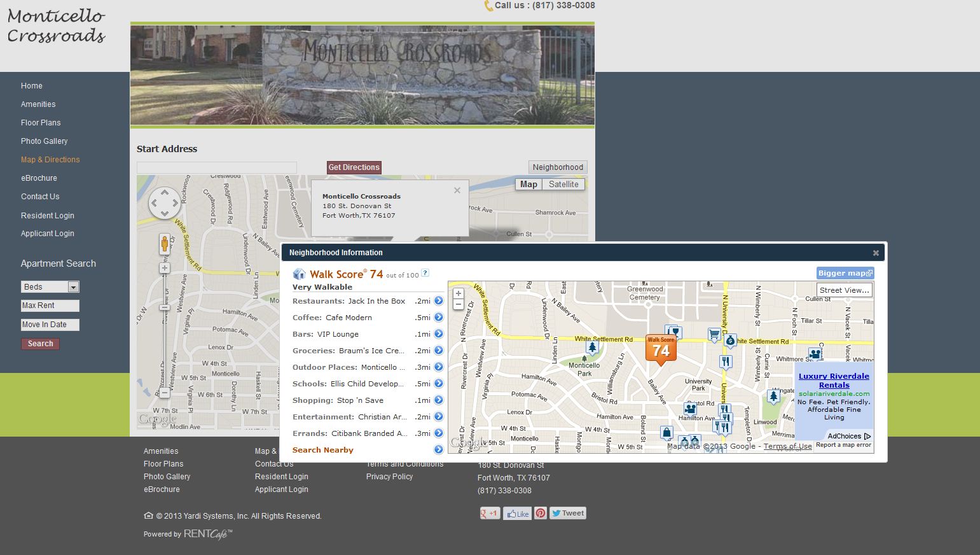
Task: Click the Walk Score house logo icon
Action: click(x=299, y=274)
